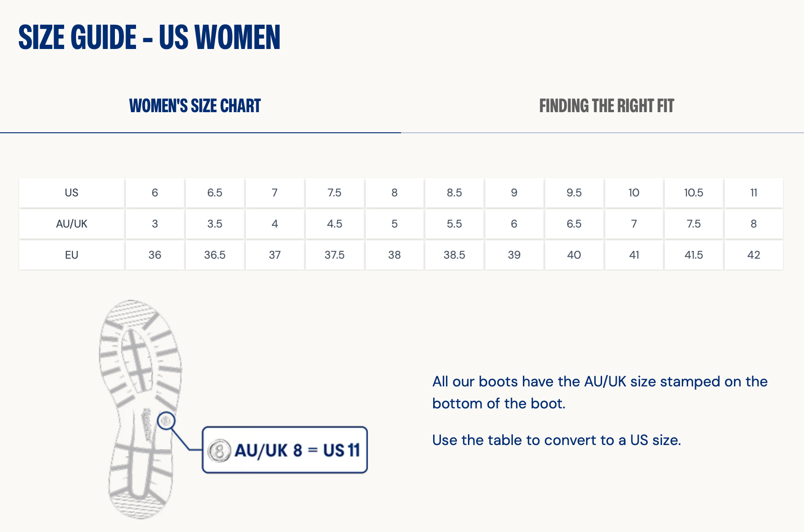Click the AU/UK size 6.5 cell
The height and width of the screenshot is (532, 804).
(x=574, y=224)
